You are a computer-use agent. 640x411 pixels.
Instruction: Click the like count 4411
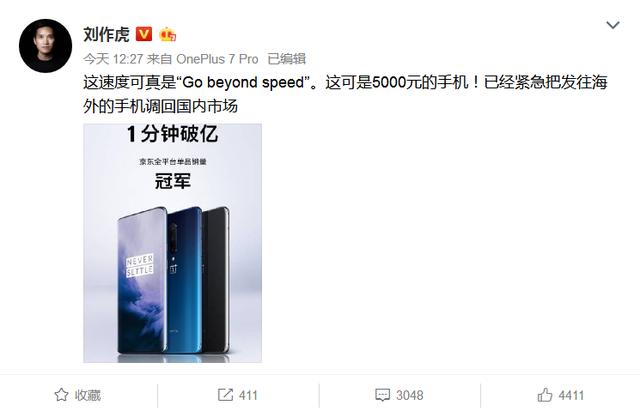(x=571, y=395)
